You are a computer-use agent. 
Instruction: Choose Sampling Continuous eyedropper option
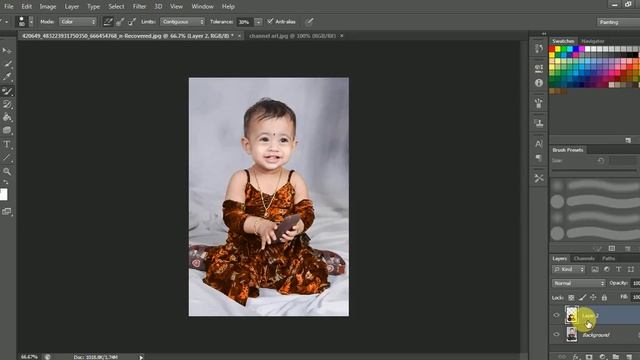[x=108, y=22]
